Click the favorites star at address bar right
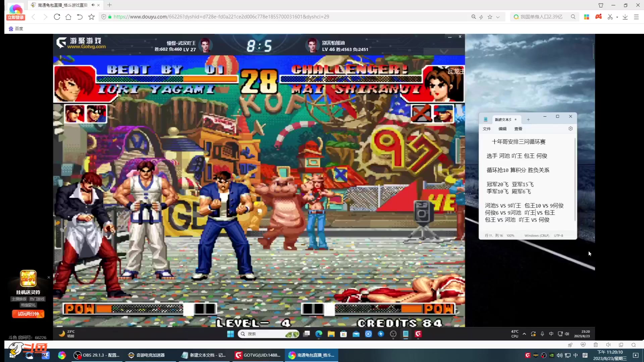Image resolution: width=644 pixels, height=362 pixels. pyautogui.click(x=490, y=17)
